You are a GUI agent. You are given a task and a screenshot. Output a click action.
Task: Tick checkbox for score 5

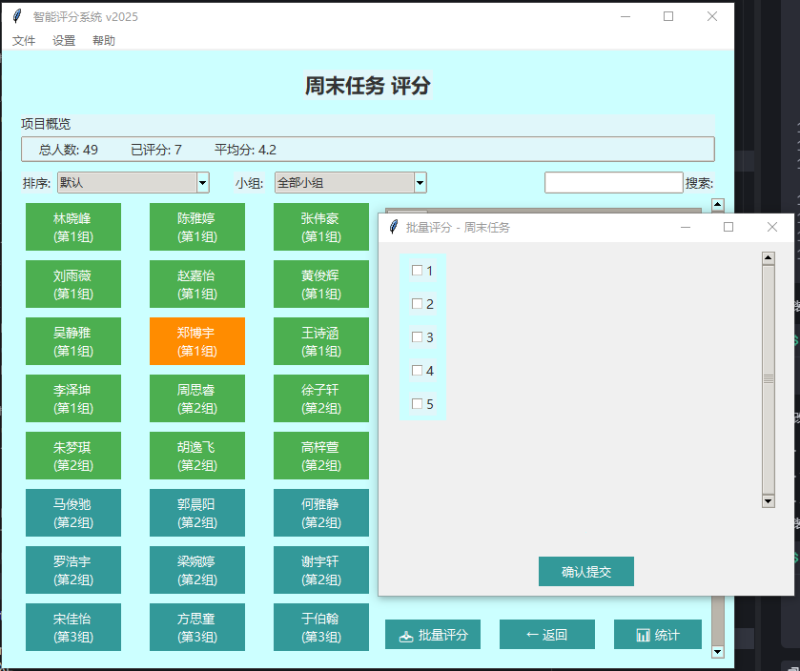tap(417, 404)
